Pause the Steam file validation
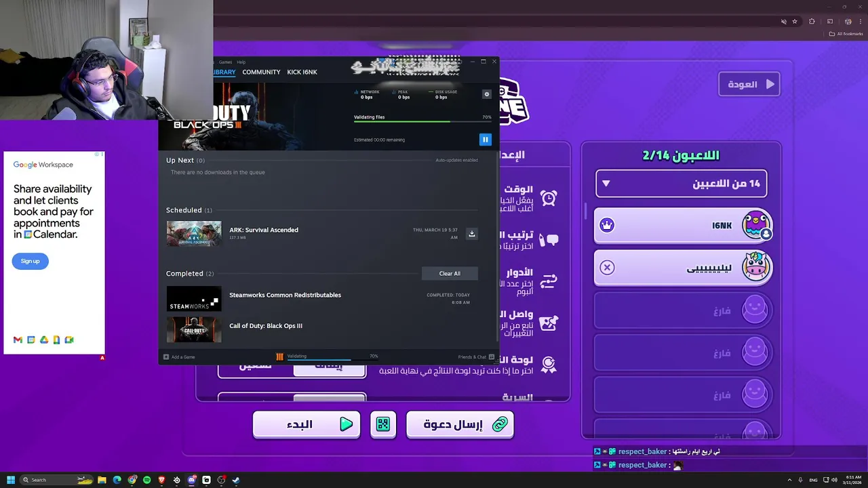 (x=485, y=140)
